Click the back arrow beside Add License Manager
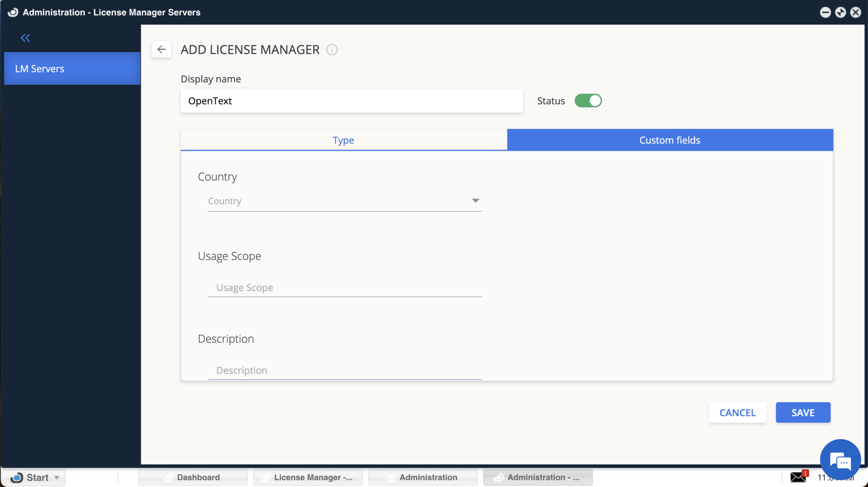868x487 pixels. (161, 50)
